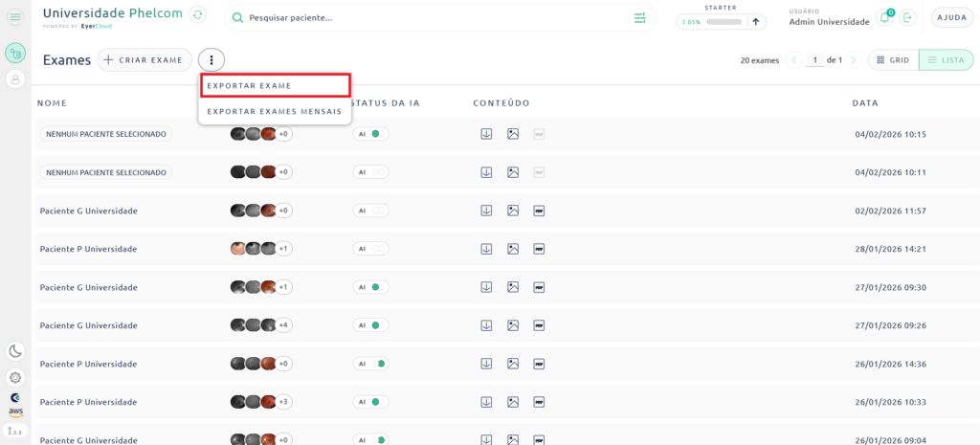
Task: Switch to Lista view
Action: point(946,60)
